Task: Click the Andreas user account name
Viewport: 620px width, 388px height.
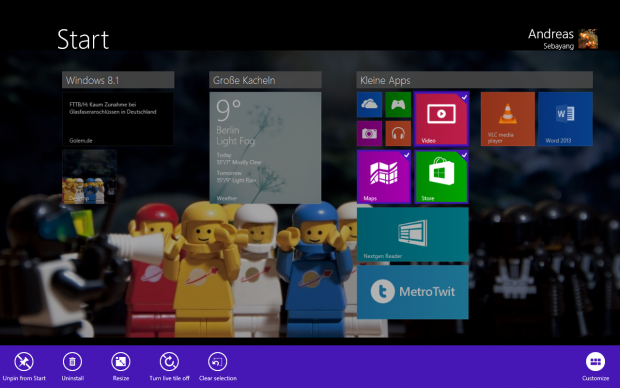Action: click(x=551, y=34)
